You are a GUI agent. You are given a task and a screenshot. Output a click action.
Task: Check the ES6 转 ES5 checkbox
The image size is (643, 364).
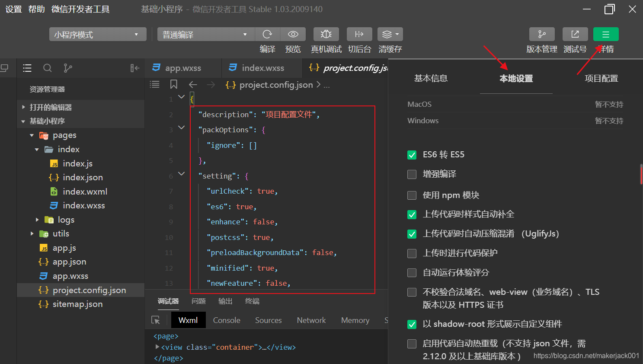pos(412,155)
